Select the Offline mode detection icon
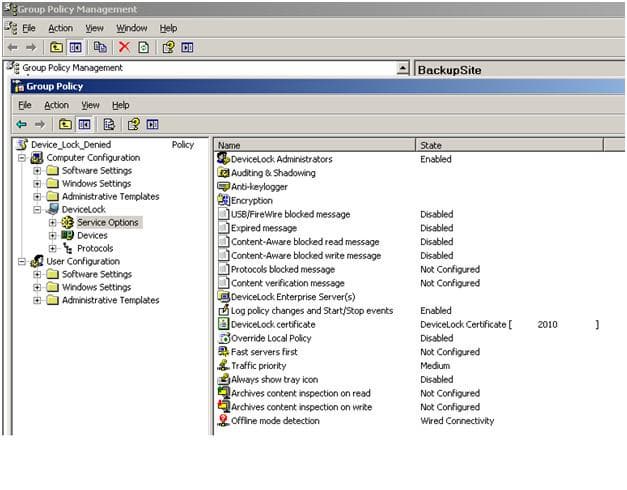627x490 pixels. pos(223,420)
